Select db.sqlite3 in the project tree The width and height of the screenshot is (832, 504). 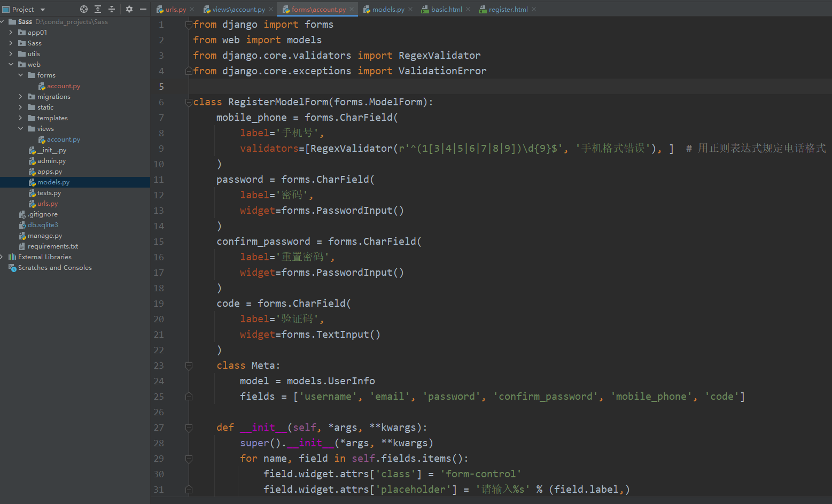(x=43, y=225)
